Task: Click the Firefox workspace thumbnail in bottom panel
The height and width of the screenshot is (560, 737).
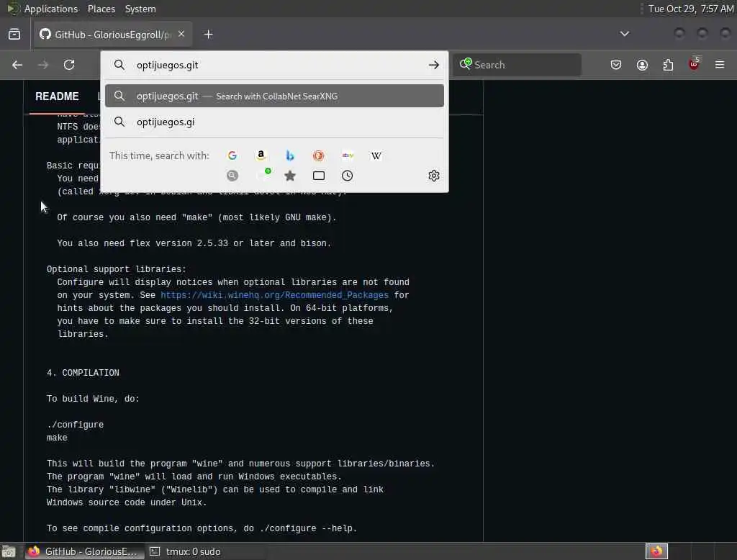Action: (x=656, y=551)
